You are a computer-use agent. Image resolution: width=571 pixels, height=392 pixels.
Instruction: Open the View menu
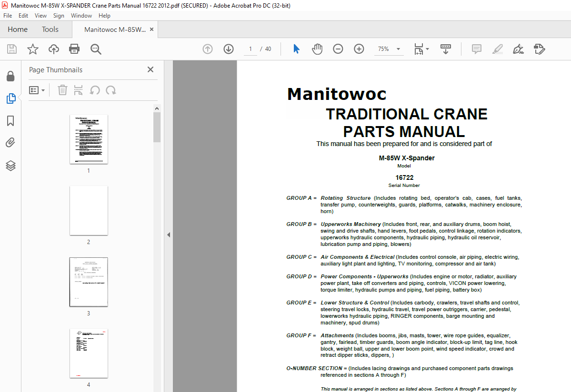point(40,16)
